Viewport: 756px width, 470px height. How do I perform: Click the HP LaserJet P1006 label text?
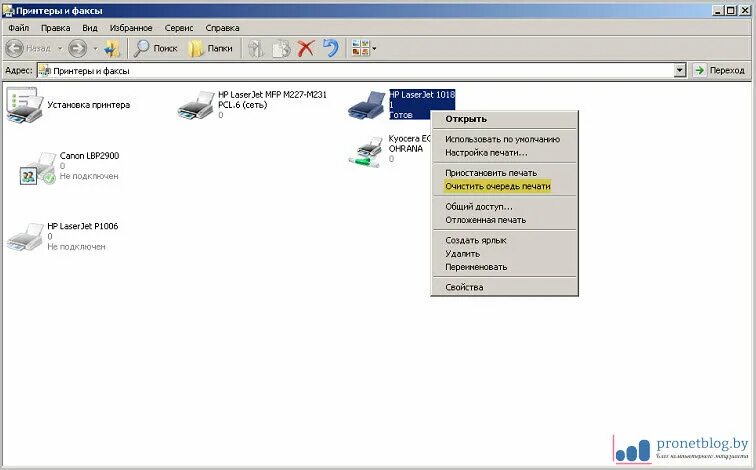click(x=82, y=226)
